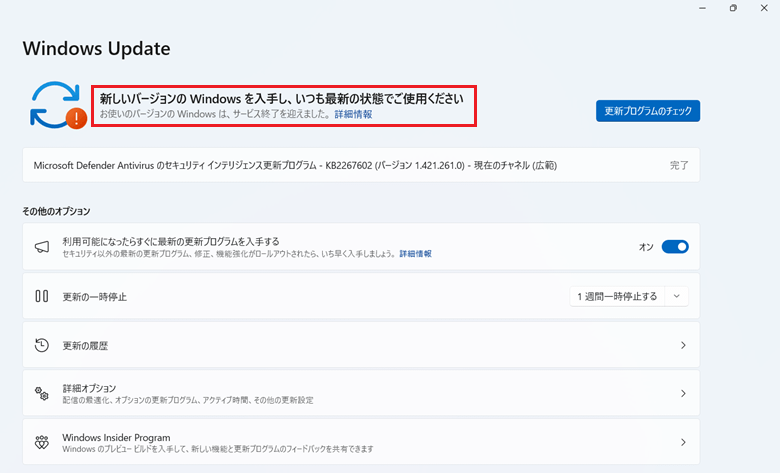Select the Windows Insider Program row title
The width and height of the screenshot is (780, 473).
coord(116,437)
